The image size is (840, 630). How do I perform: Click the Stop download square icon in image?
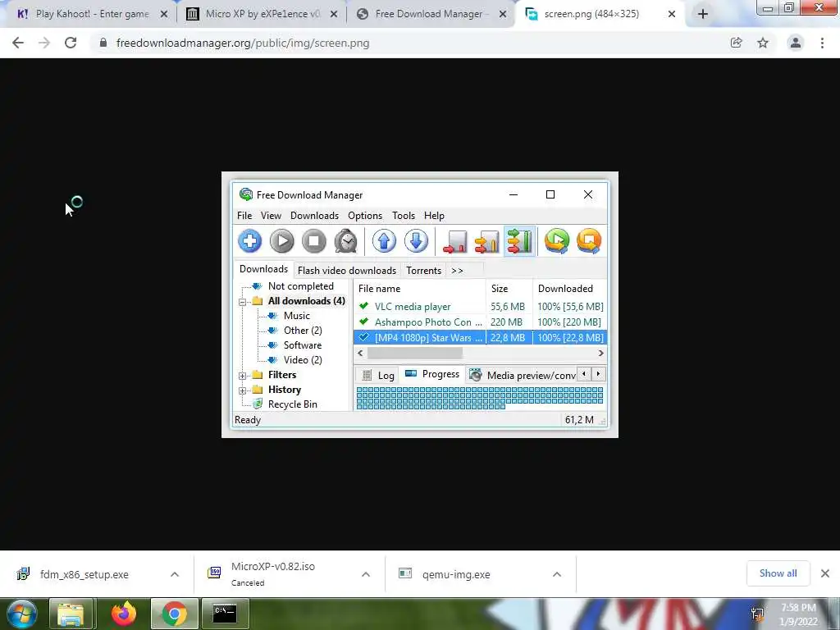point(314,240)
